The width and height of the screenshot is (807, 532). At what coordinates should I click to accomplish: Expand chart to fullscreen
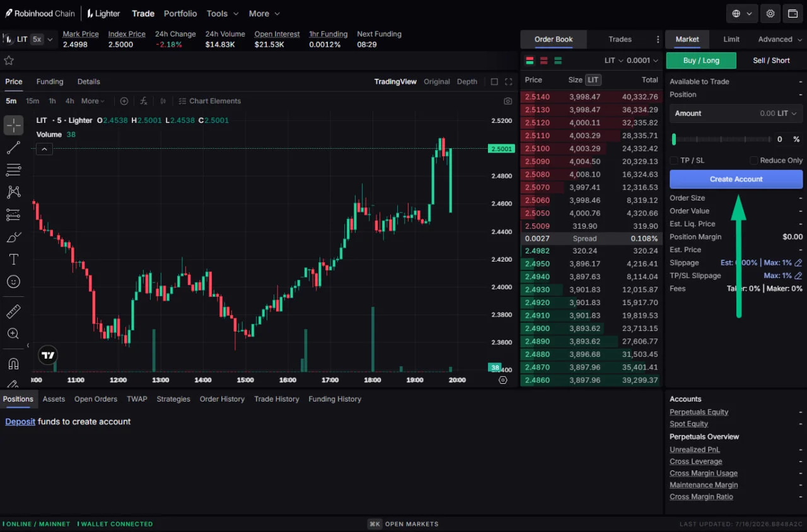[x=509, y=82]
